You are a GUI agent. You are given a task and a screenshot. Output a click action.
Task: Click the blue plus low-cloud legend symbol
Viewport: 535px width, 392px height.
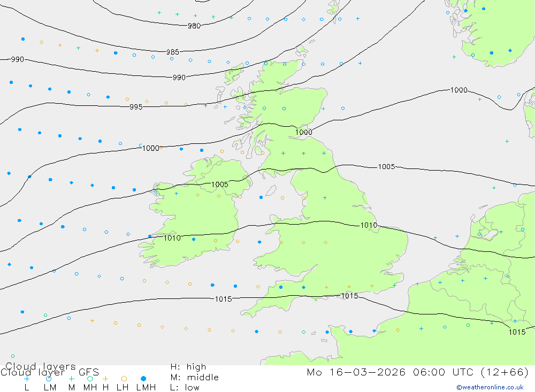pos(27,379)
